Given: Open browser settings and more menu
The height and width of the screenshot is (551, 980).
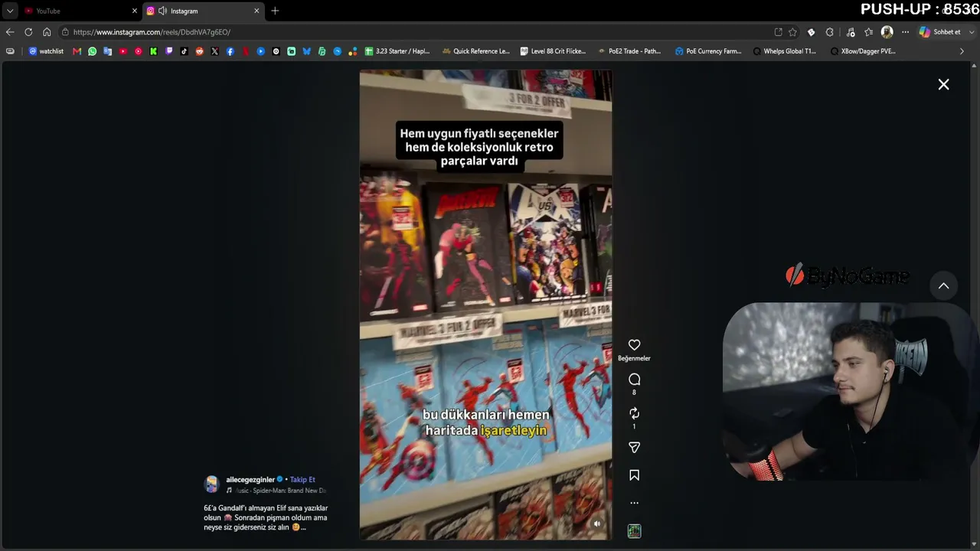Looking at the screenshot, I should [x=905, y=32].
